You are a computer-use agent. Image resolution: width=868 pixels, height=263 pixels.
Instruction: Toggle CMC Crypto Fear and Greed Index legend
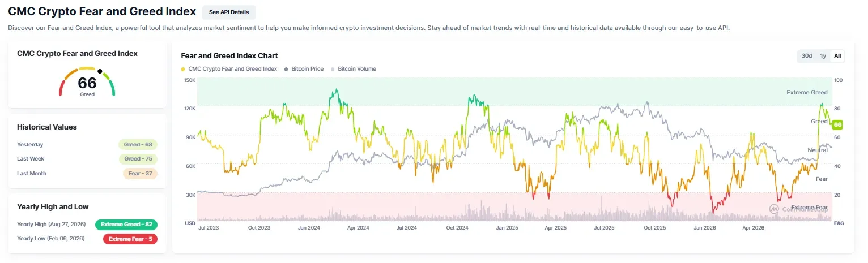(x=229, y=69)
